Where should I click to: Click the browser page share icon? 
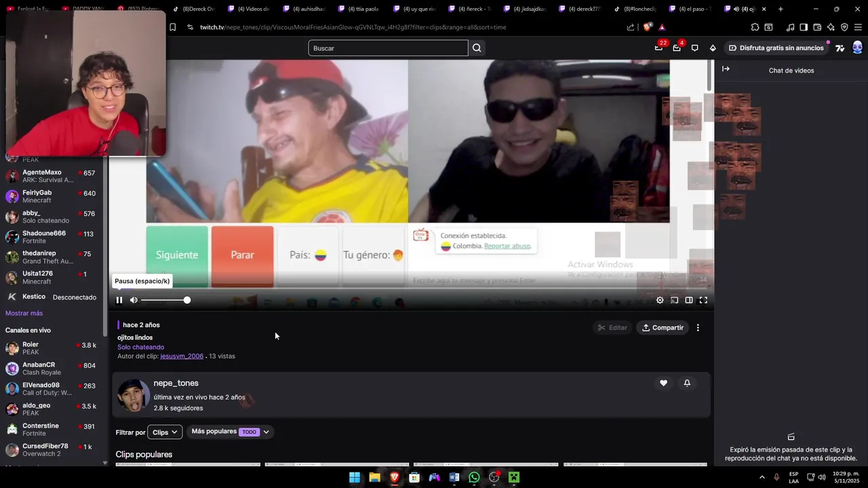coord(631,27)
